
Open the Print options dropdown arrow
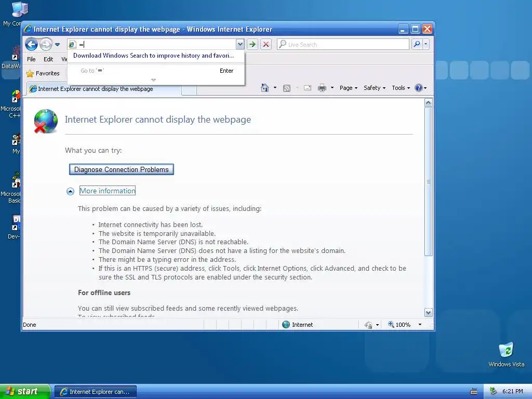332,88
